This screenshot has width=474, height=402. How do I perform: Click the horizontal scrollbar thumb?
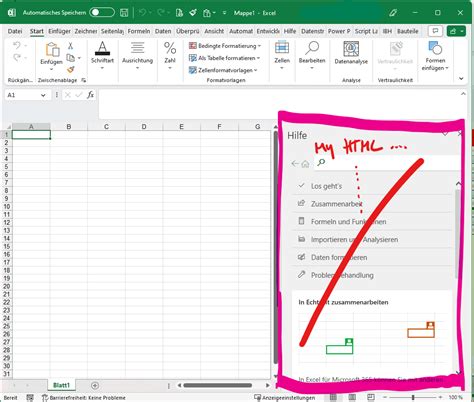(217, 385)
